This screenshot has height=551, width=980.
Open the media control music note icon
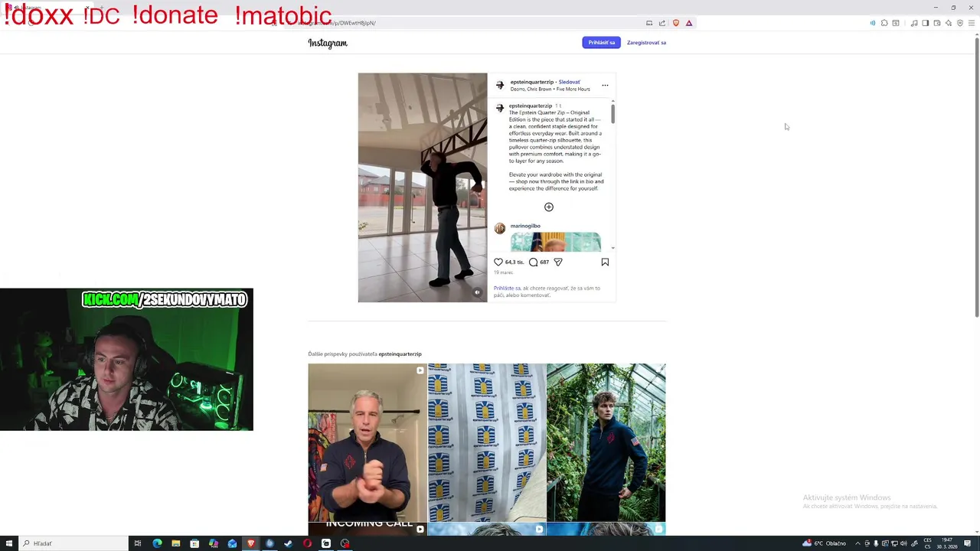click(914, 23)
